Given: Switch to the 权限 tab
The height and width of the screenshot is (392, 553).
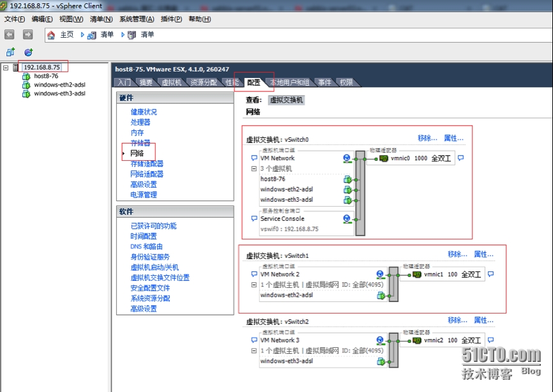Looking at the screenshot, I should pyautogui.click(x=346, y=82).
